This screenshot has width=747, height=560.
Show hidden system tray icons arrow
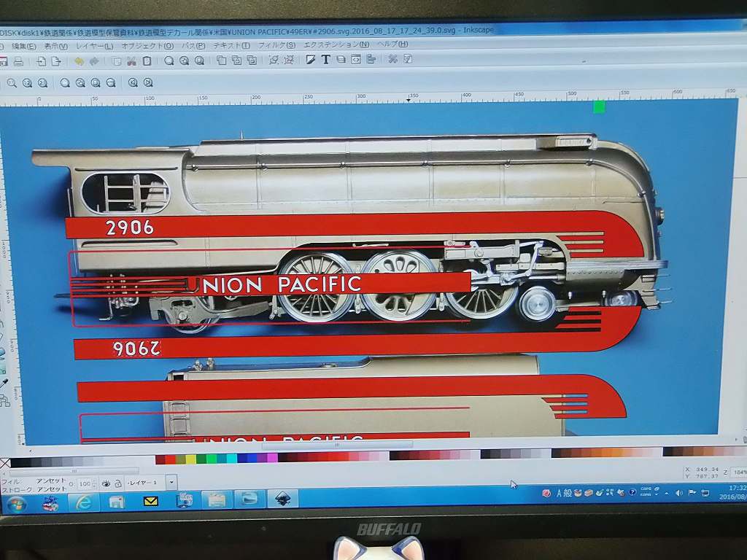point(667,494)
